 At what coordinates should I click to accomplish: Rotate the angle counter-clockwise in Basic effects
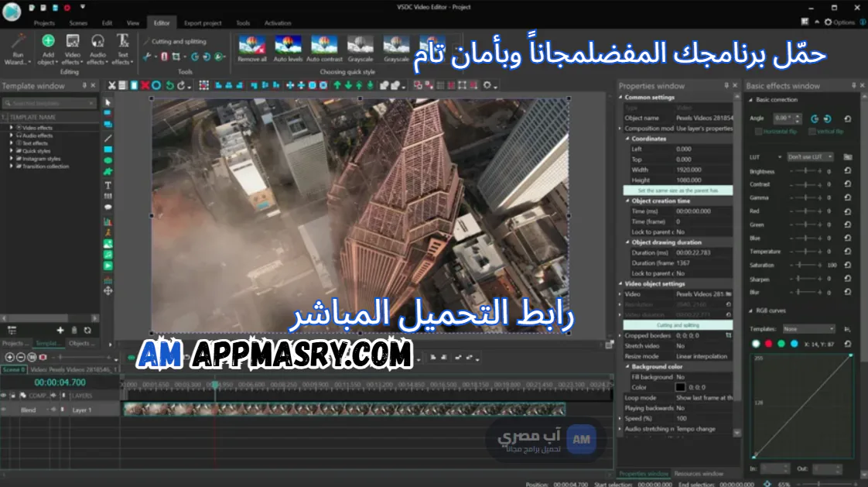point(815,118)
